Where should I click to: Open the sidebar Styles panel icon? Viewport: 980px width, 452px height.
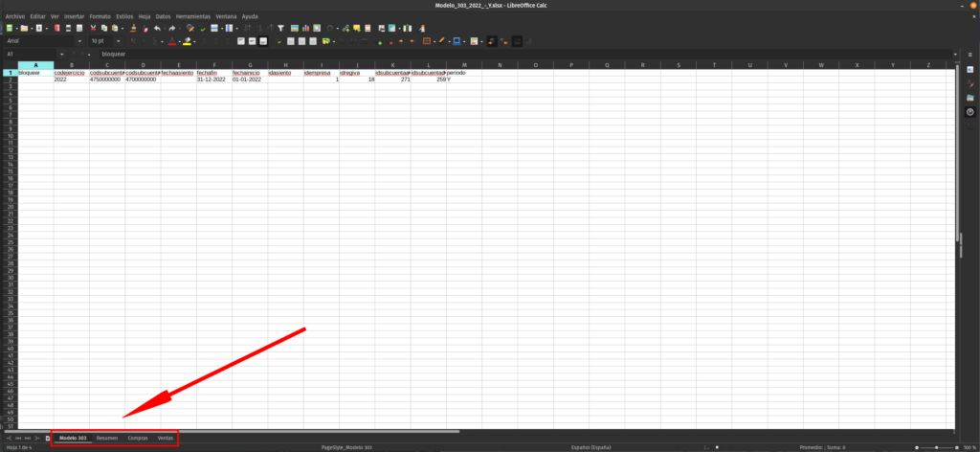pyautogui.click(x=969, y=84)
